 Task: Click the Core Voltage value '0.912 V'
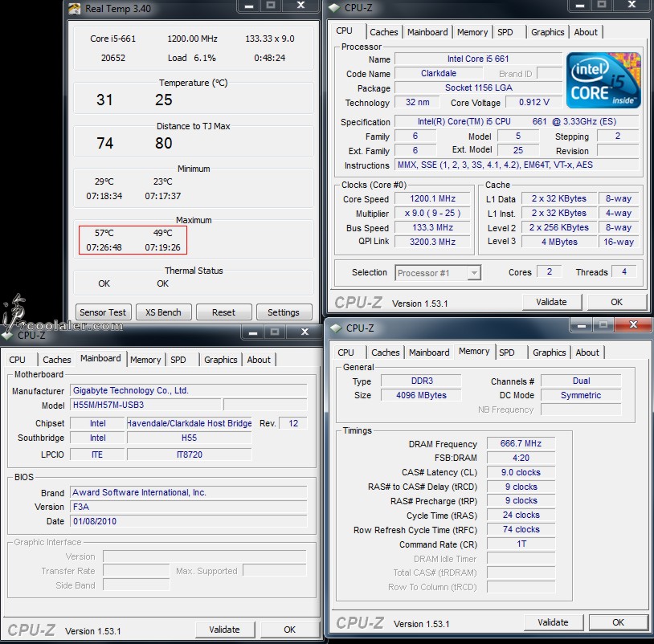[533, 103]
